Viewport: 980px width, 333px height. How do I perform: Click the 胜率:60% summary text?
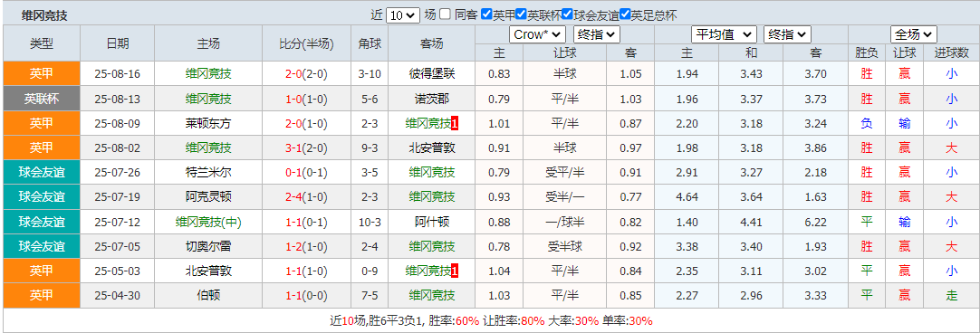(x=455, y=321)
